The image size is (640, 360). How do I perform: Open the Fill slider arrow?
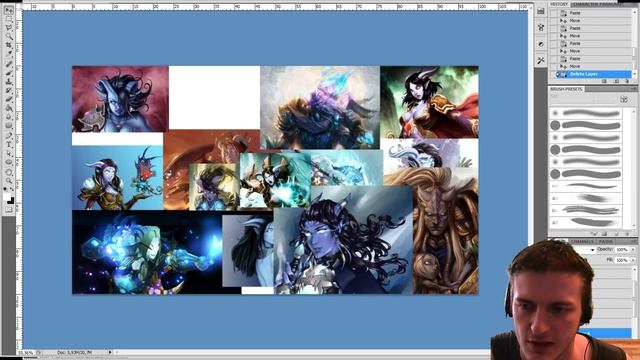[633, 260]
